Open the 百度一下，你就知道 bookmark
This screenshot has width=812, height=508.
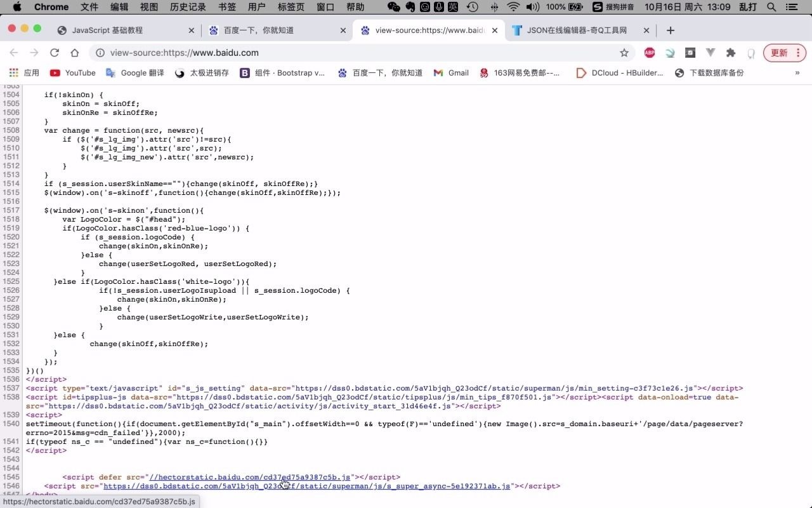coord(380,73)
